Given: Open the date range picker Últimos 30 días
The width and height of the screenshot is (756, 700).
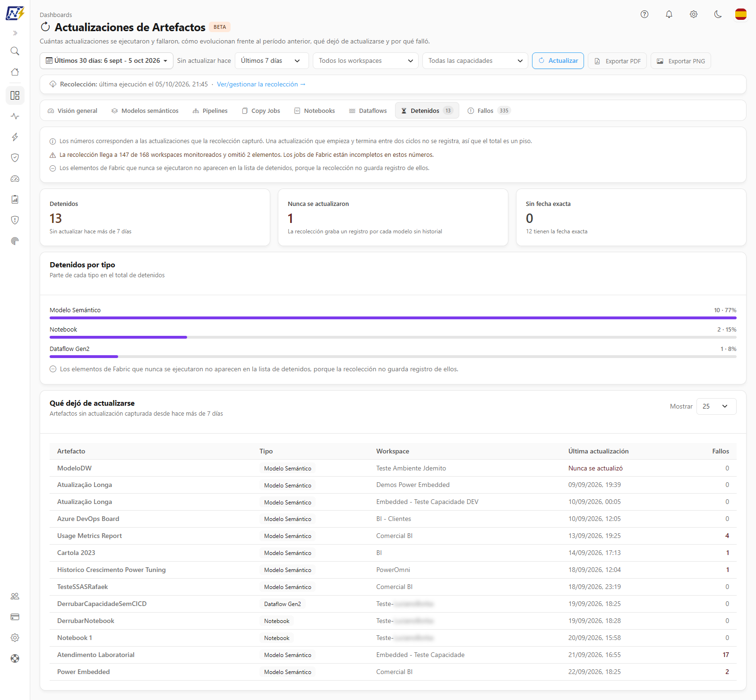Looking at the screenshot, I should [x=106, y=60].
